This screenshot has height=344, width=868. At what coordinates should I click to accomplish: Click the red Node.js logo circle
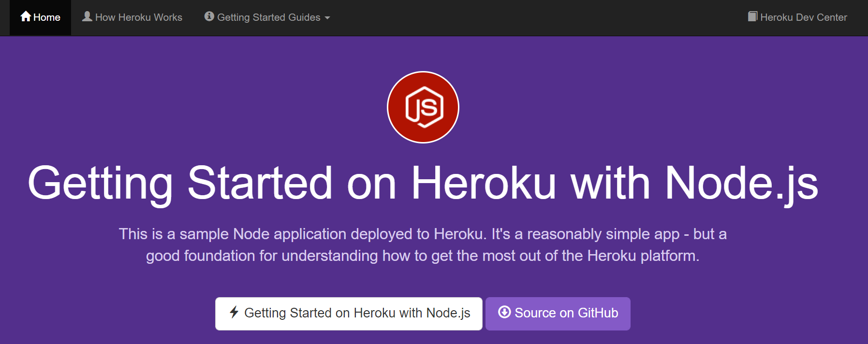(x=423, y=107)
